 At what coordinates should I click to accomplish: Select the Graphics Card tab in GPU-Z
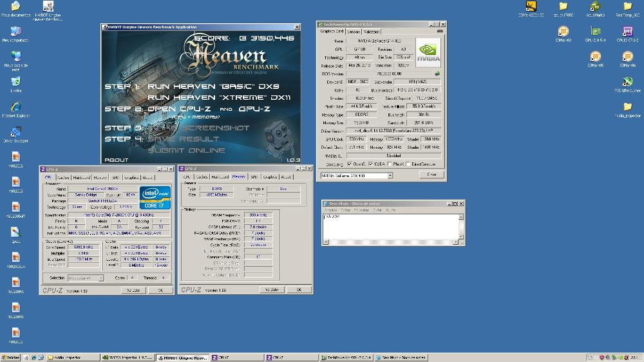(332, 31)
